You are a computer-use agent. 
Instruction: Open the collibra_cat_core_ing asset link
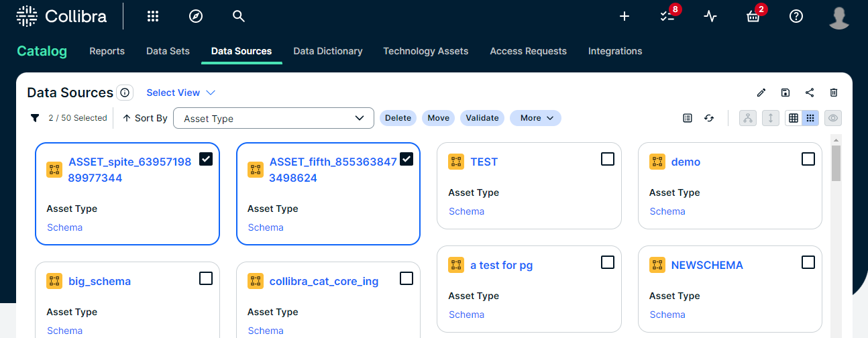[x=323, y=281]
